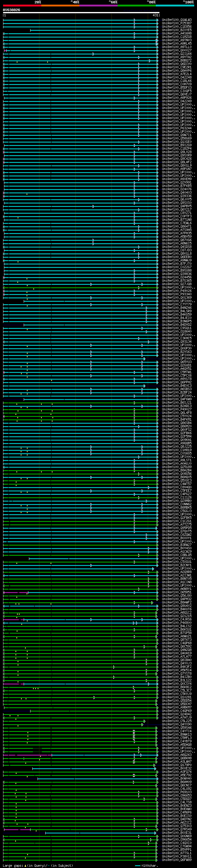
Task: Click the alignment bar for UniRef100_Q1WLW3
Action: (80, 20)
